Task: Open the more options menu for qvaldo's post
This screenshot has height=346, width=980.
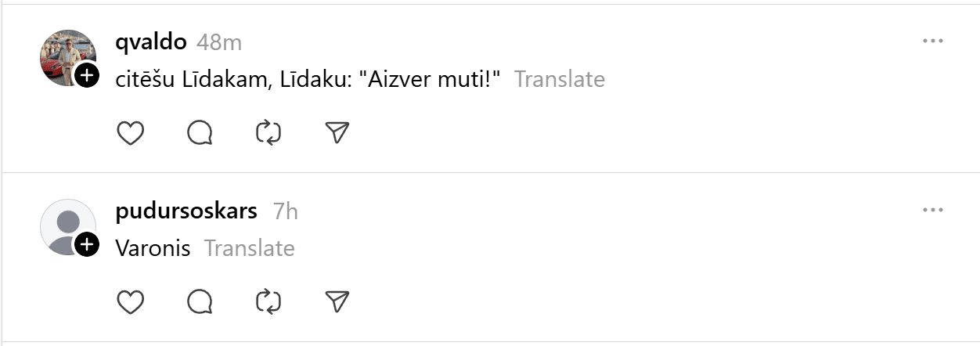Action: click(932, 41)
